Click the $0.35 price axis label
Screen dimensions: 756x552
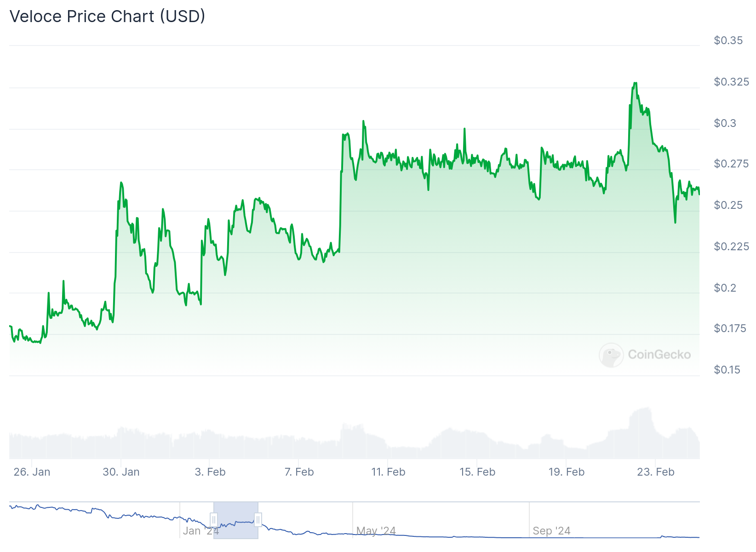click(x=728, y=40)
